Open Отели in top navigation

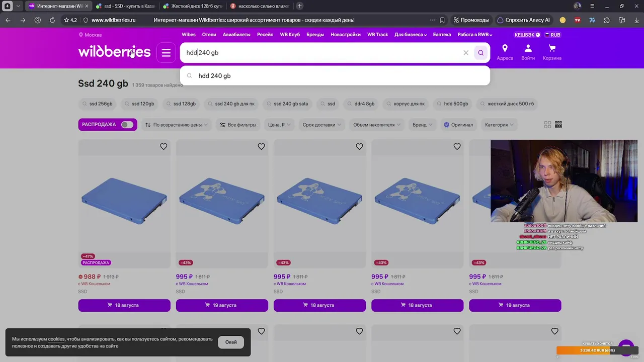(209, 35)
